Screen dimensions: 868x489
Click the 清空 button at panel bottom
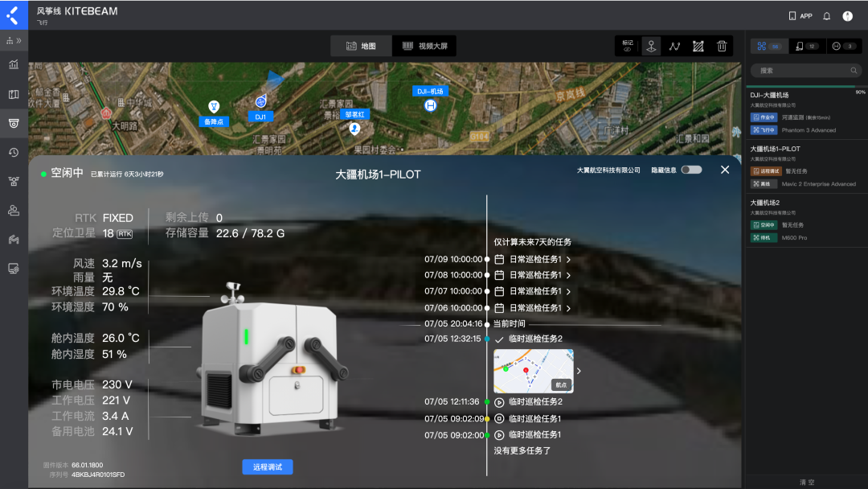click(807, 481)
